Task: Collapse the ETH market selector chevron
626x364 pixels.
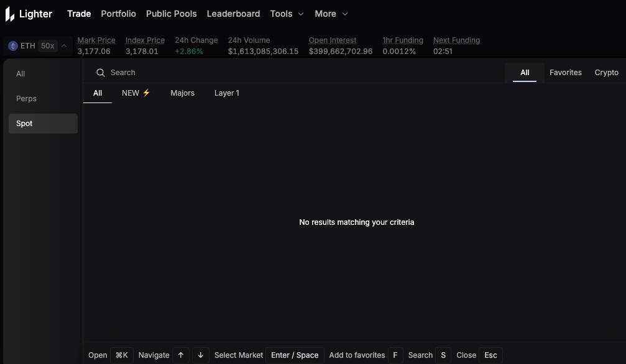Action: click(64, 46)
